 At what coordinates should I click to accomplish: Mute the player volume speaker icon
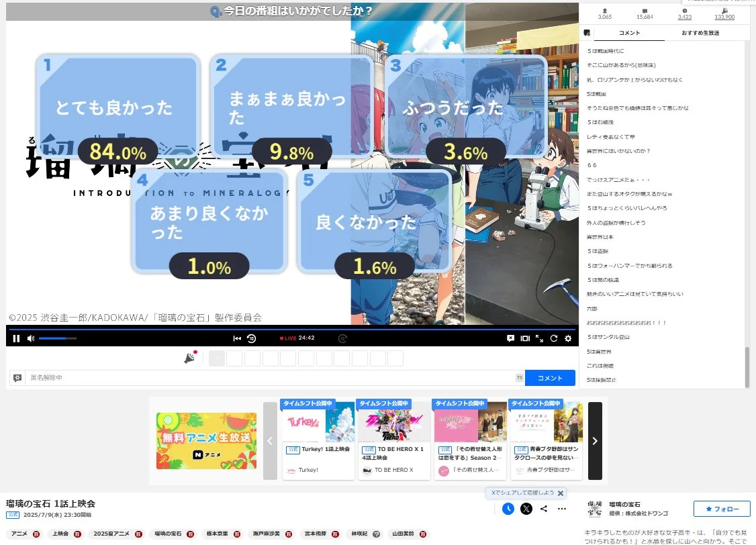pyautogui.click(x=31, y=338)
